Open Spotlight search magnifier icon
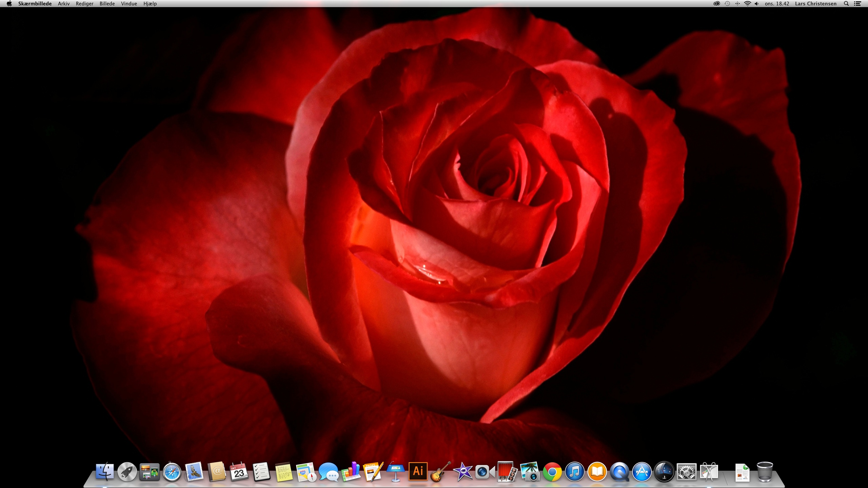The width and height of the screenshot is (868, 488). pyautogui.click(x=846, y=4)
